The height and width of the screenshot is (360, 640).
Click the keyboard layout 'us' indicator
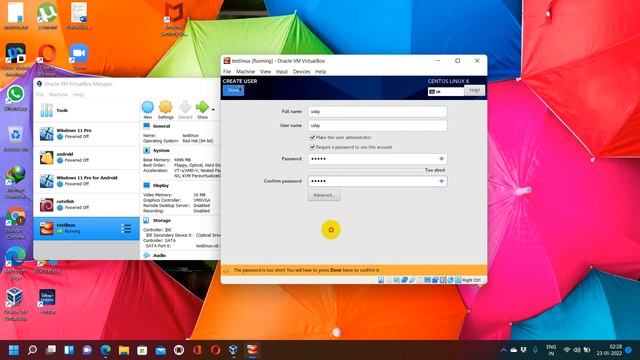446,91
